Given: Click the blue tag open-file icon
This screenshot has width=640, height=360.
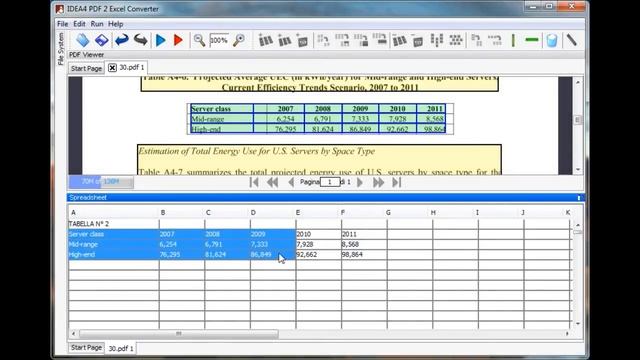Looking at the screenshot, I should 82,40.
